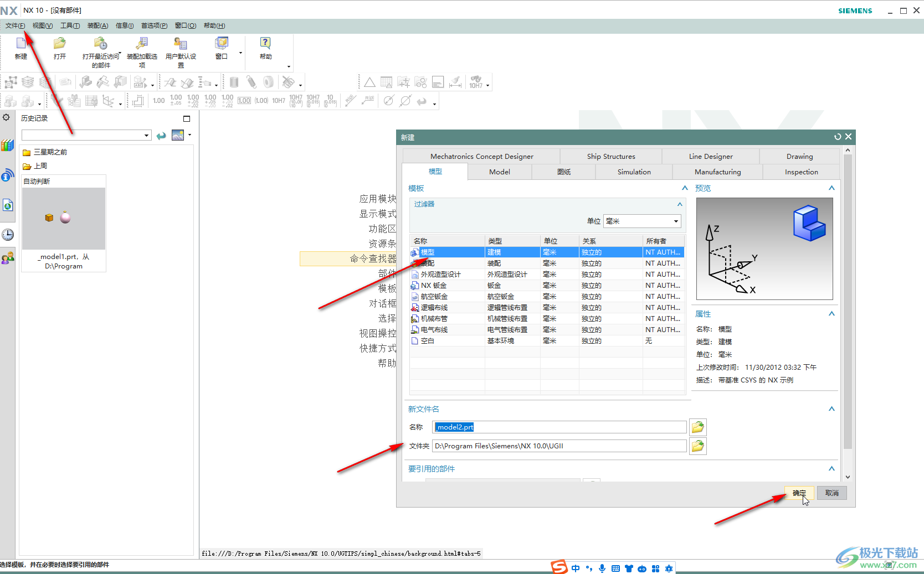Browse for destination folder icon next to 文件夹
This screenshot has width=924, height=574.
[x=698, y=446]
